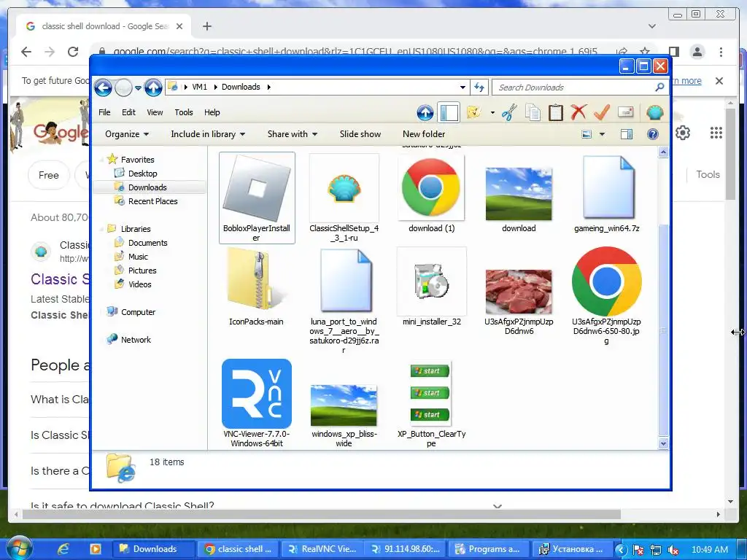Select the VNC-Viewer-7.7.0-Windows-64bit file
The width and height of the screenshot is (747, 560).
pyautogui.click(x=257, y=402)
